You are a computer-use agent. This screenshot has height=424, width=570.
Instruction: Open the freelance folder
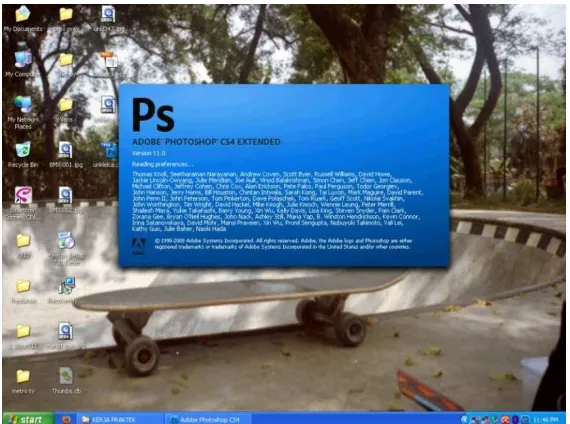23,291
